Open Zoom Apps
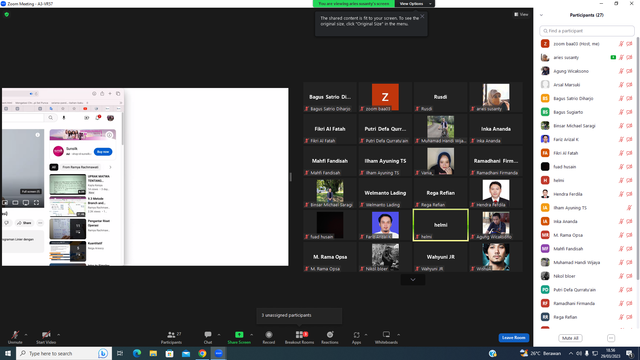The height and width of the screenshot is (360, 640). 356,337
